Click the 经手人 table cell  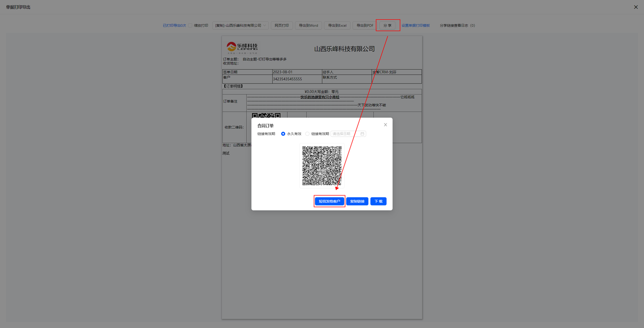pos(347,72)
